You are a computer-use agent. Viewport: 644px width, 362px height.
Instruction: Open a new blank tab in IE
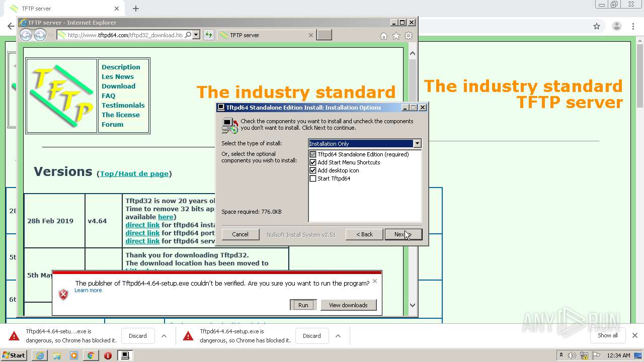click(x=325, y=35)
